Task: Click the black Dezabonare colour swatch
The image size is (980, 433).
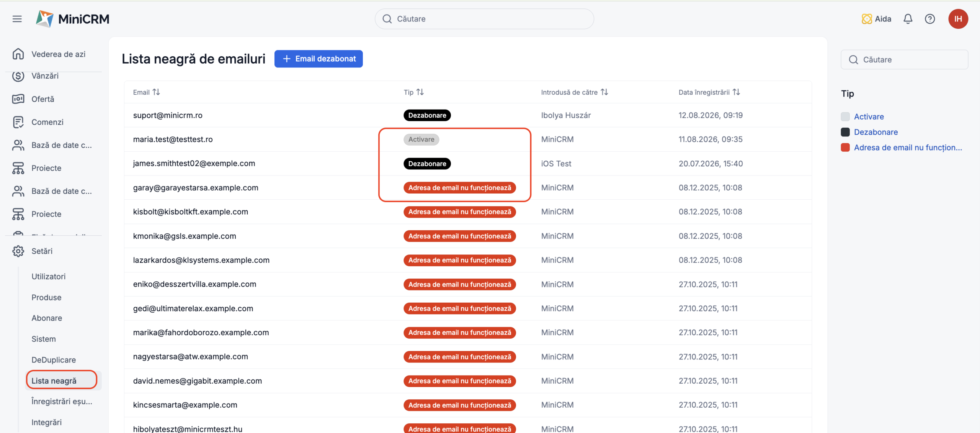Action: [x=845, y=132]
